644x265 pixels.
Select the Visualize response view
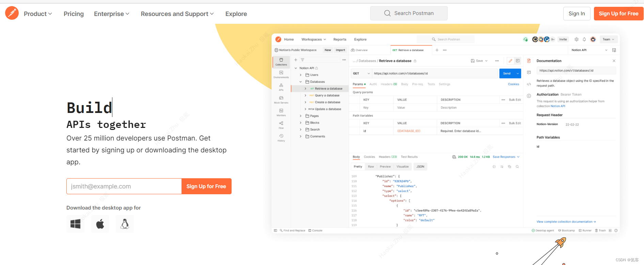pyautogui.click(x=403, y=167)
